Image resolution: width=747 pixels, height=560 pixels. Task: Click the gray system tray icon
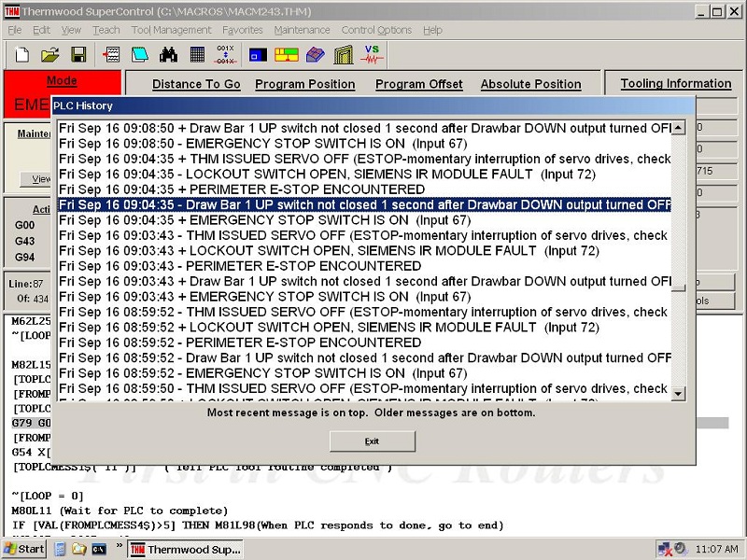(x=681, y=549)
